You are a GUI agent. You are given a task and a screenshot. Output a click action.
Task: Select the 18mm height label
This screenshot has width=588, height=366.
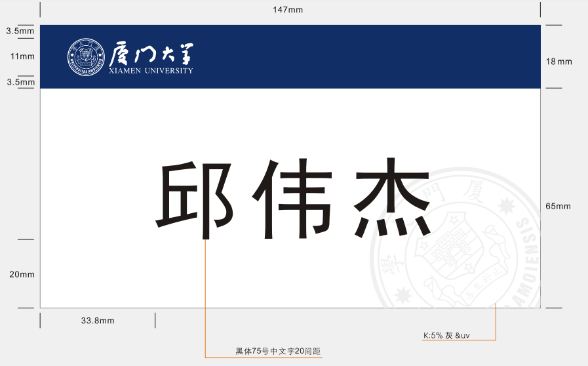pos(559,62)
